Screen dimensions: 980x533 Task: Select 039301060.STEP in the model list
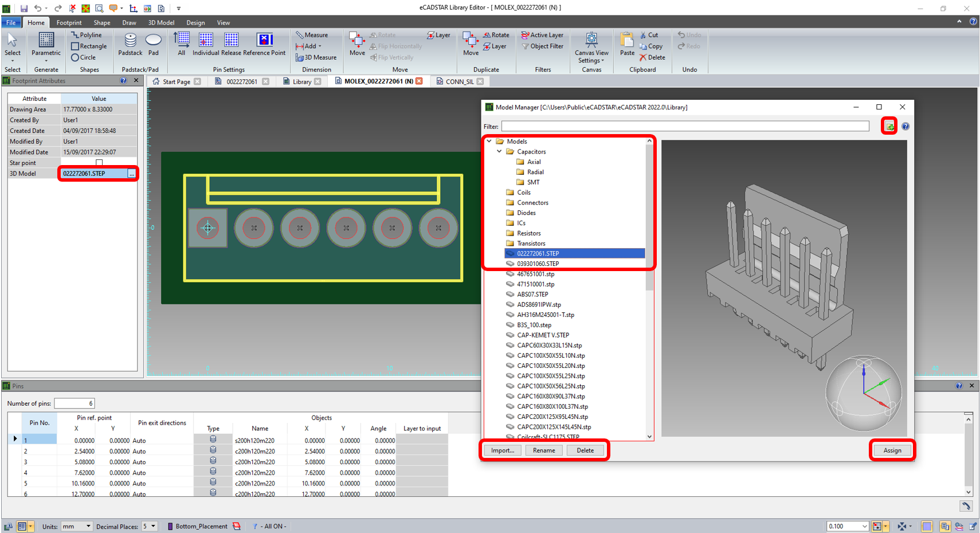pos(538,264)
